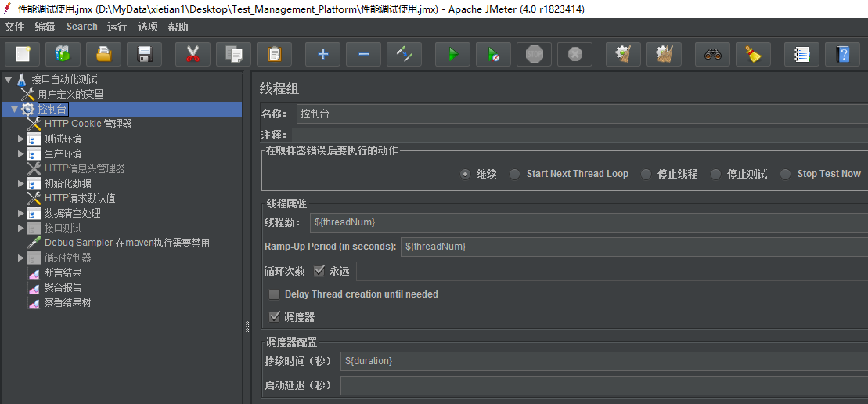
Task: Click Start no pauses icon
Action: coord(494,54)
